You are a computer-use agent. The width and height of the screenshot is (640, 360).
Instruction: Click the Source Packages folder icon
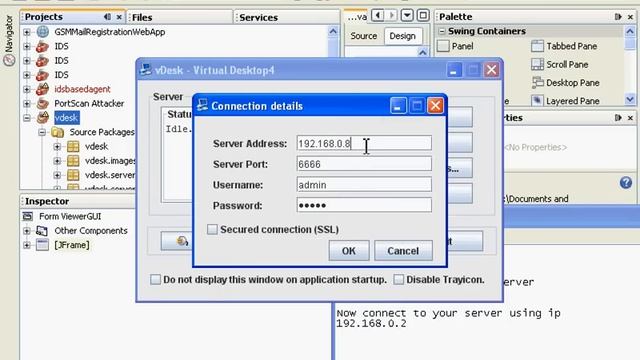tap(58, 132)
